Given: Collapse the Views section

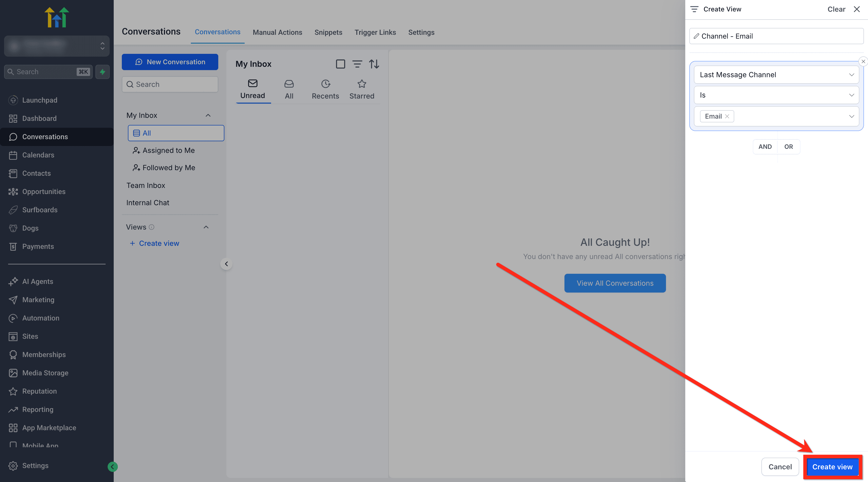Looking at the screenshot, I should 206,227.
